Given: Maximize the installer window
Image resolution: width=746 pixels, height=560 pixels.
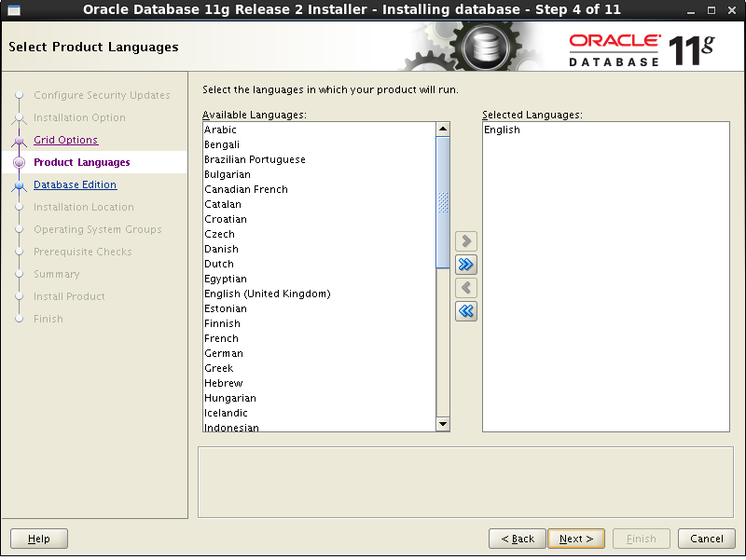Looking at the screenshot, I should pyautogui.click(x=711, y=10).
